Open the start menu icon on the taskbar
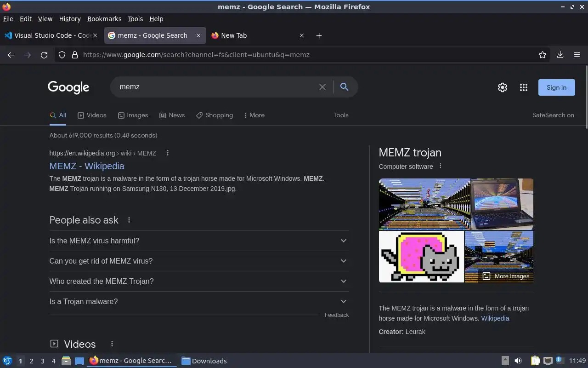This screenshot has width=588, height=368. tap(7, 361)
